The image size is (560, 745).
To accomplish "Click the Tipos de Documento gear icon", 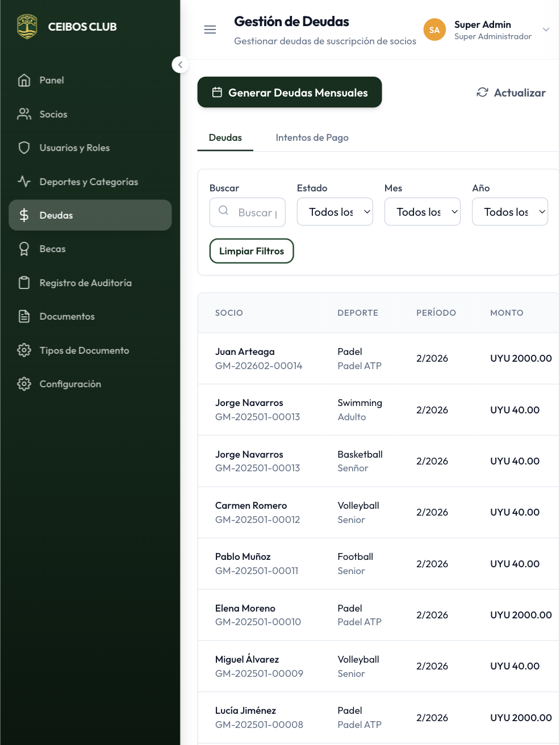I will tap(24, 350).
